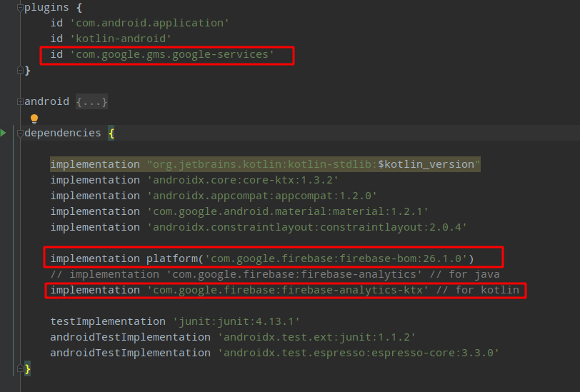This screenshot has width=580, height=392.
Task: Click the 'platform' function call
Action: pos(172,258)
